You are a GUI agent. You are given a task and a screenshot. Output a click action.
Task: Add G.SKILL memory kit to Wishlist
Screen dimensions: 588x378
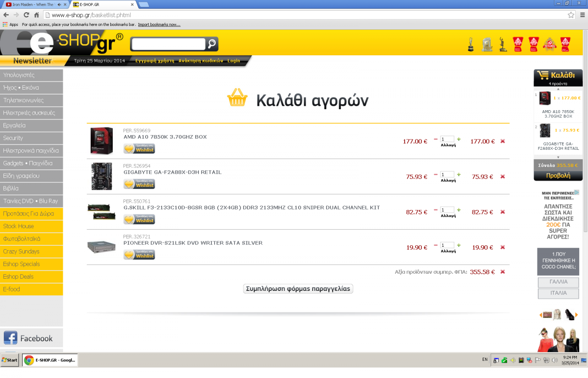click(x=139, y=219)
